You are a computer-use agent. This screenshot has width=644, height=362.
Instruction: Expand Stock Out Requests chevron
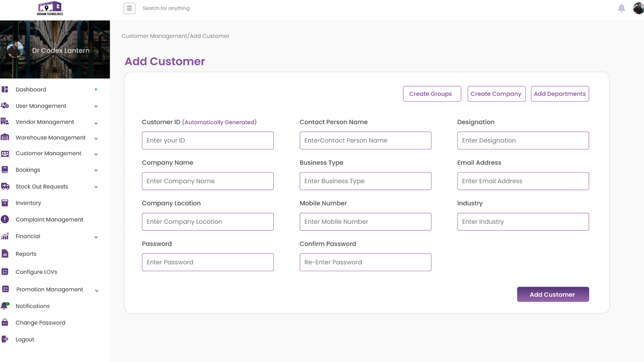pos(96,187)
